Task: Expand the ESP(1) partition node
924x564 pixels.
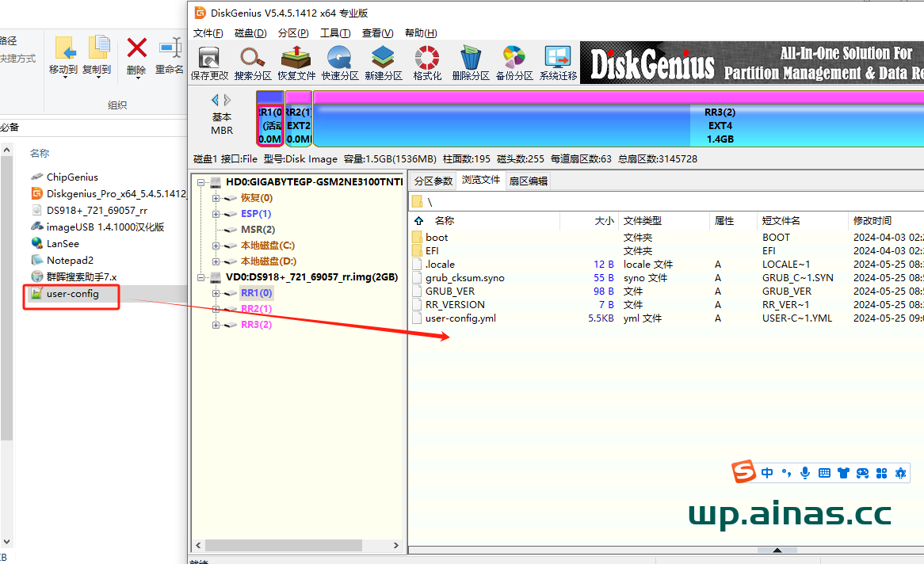Action: pos(216,214)
